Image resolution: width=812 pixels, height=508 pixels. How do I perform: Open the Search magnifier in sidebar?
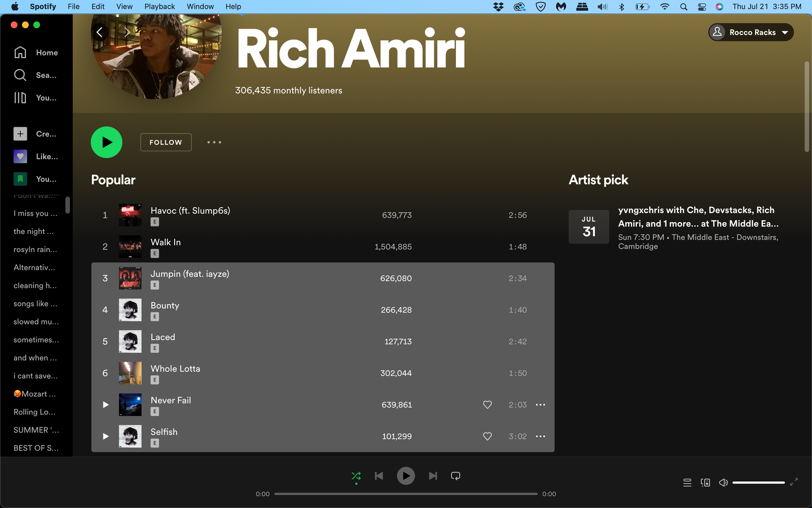[x=20, y=75]
